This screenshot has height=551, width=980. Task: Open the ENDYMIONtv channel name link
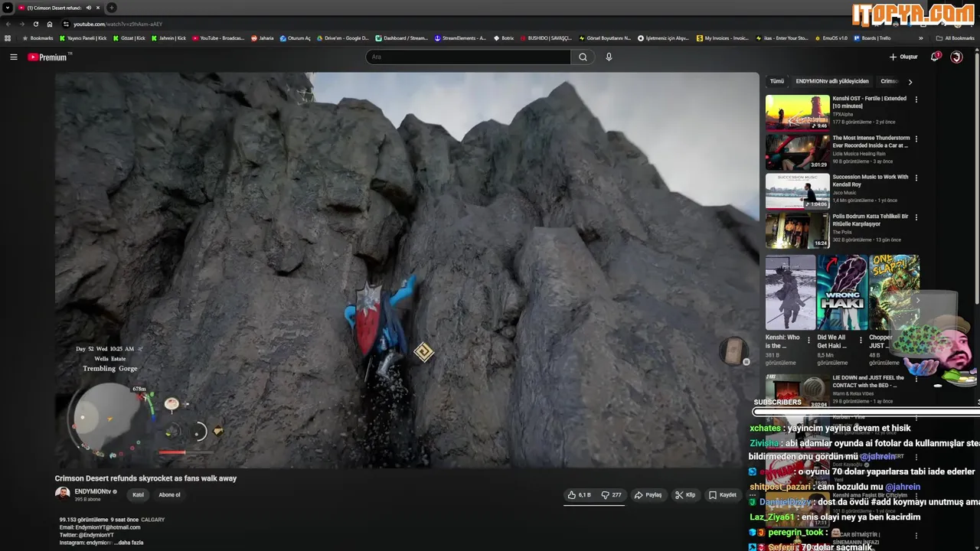coord(93,491)
